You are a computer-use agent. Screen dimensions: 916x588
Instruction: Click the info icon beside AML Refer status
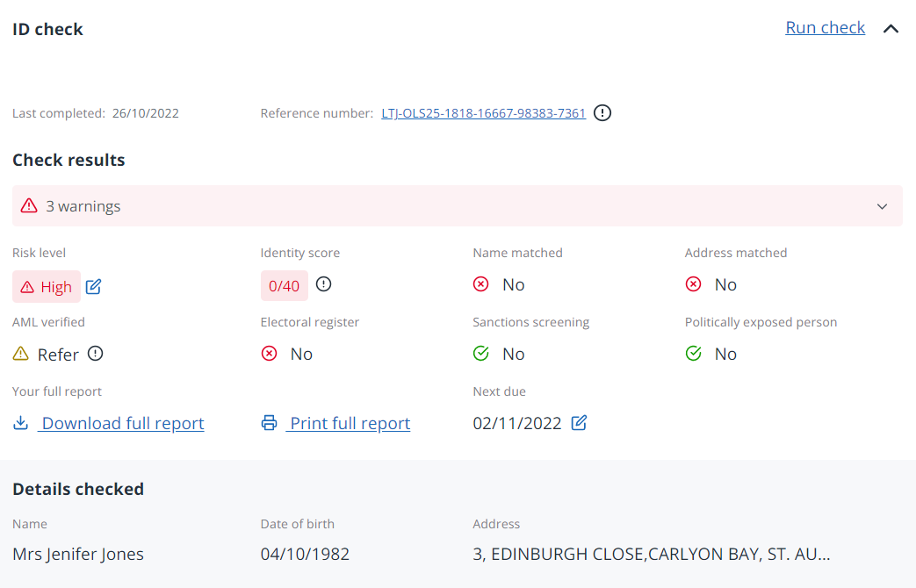(96, 354)
